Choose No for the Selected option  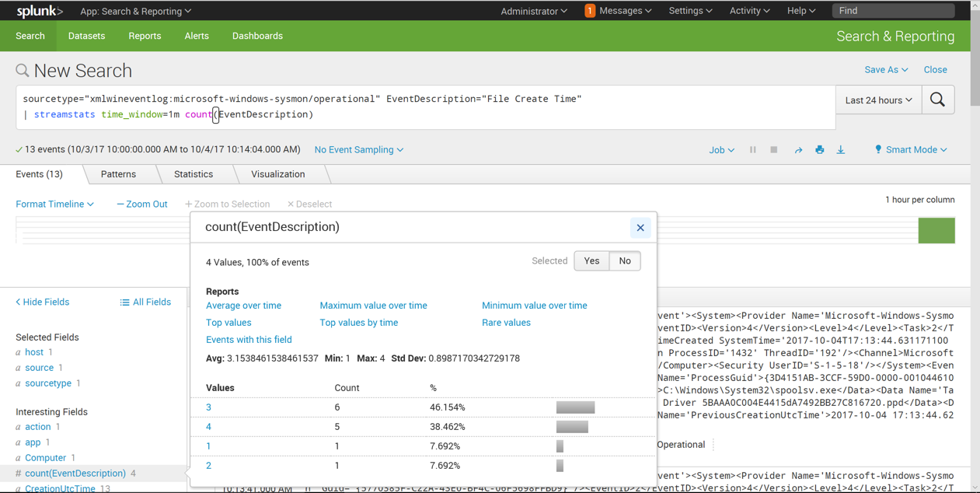coord(625,261)
